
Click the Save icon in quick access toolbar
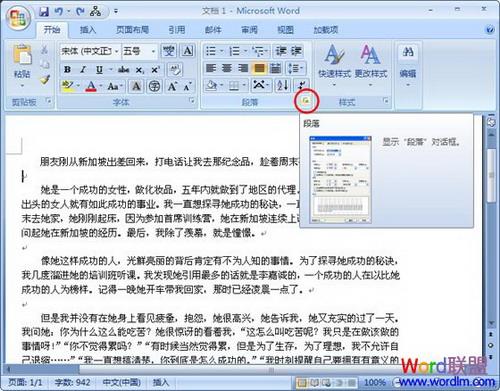[x=44, y=12]
